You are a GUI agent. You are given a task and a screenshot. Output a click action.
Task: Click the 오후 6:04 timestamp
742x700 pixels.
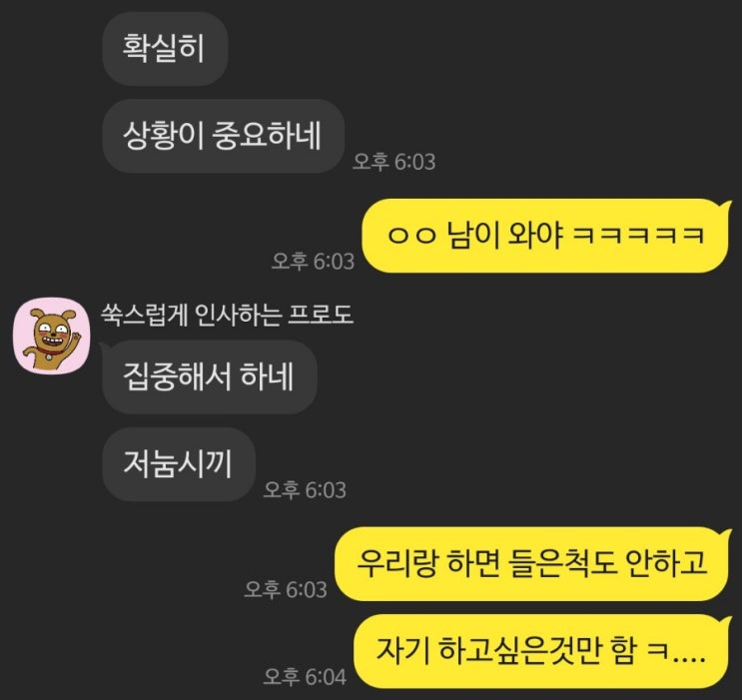305,677
